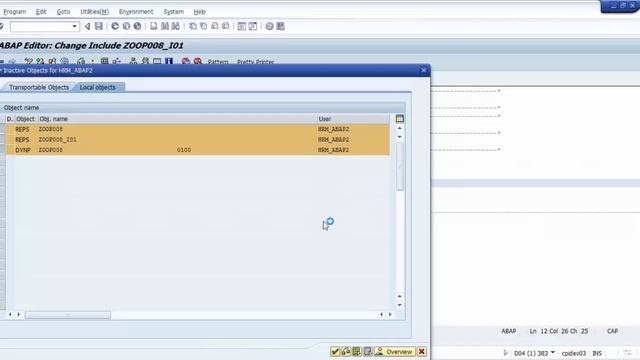Cancel the dialog with the red X button

[x=422, y=351]
